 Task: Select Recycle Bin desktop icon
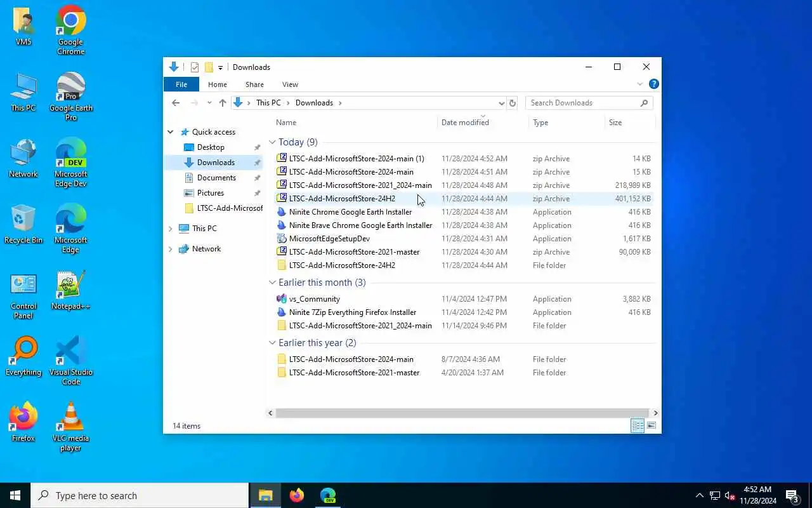click(23, 225)
